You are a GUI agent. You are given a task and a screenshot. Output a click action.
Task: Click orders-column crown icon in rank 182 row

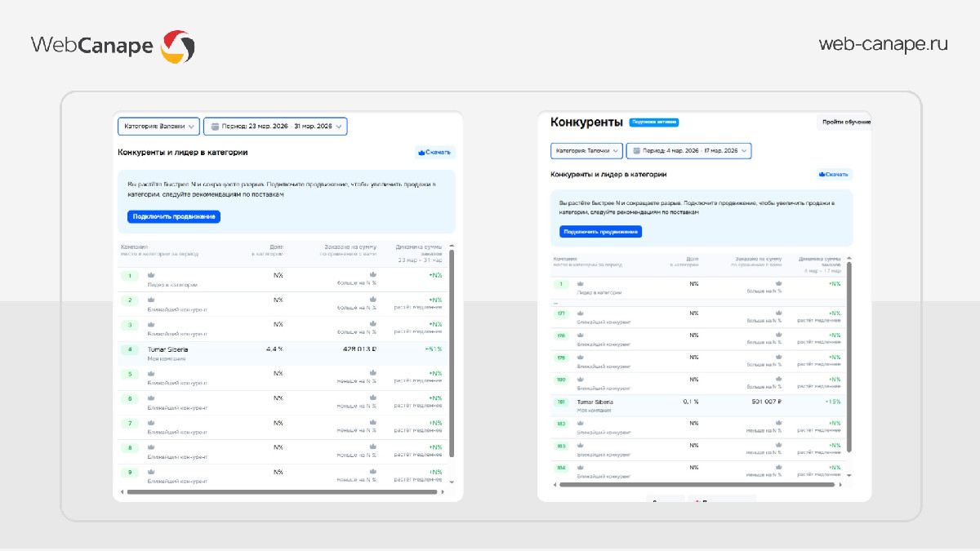(778, 424)
